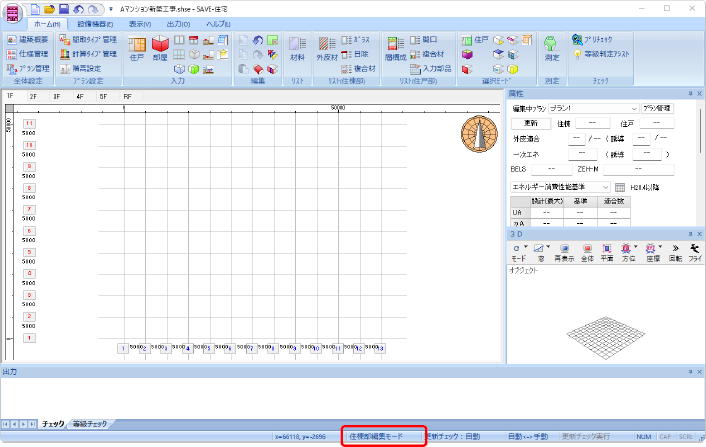Click the 住戸 input icon in ribbon
This screenshot has width=706, height=447.
click(x=137, y=49)
